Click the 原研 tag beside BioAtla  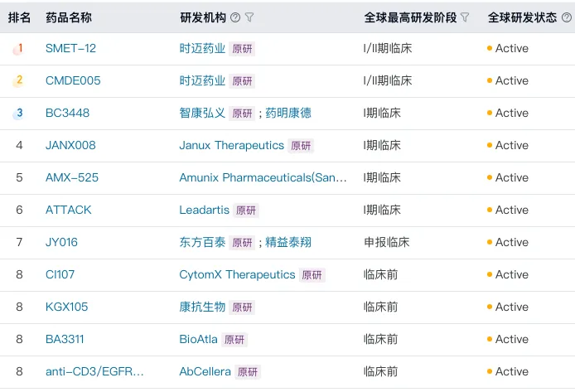pos(234,340)
